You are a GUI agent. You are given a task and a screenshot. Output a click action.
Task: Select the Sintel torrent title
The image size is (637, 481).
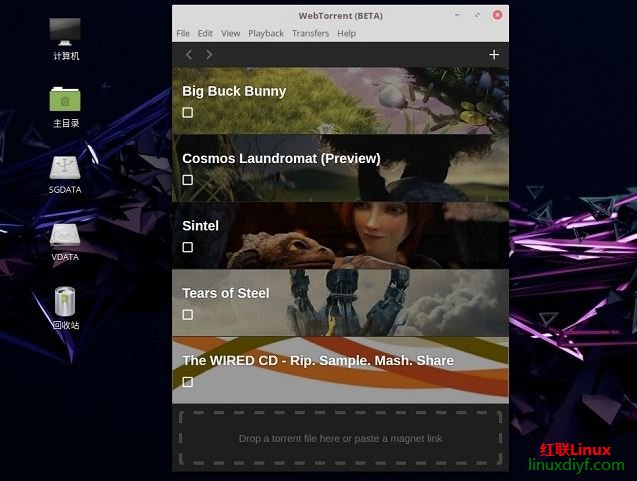[200, 226]
